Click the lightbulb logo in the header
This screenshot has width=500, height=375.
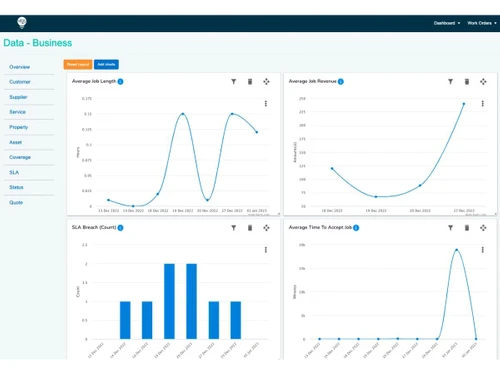point(22,23)
